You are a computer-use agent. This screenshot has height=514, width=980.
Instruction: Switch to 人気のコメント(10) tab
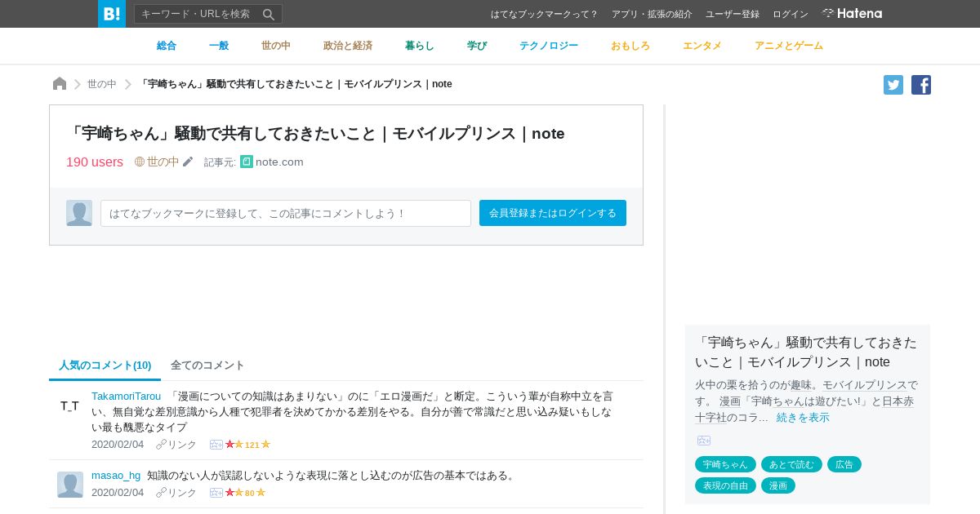pos(105,365)
